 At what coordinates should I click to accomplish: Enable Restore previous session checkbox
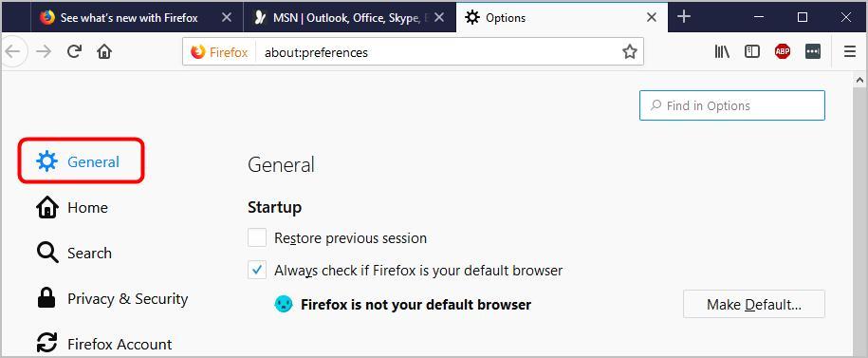click(x=257, y=237)
